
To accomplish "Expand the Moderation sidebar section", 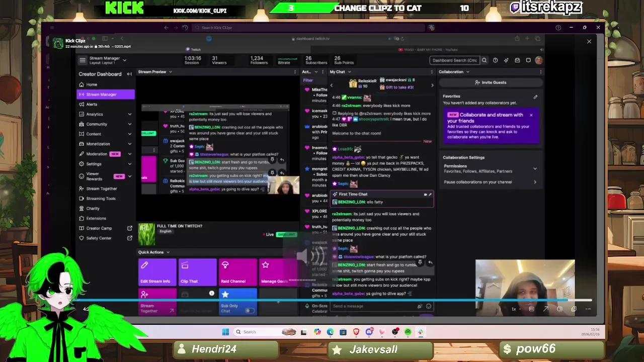I will point(129,154).
